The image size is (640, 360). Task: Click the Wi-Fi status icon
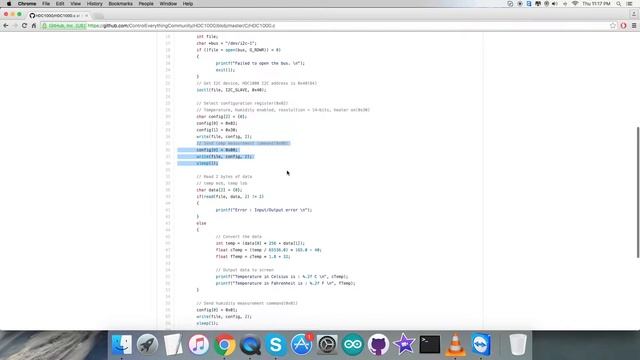(x=575, y=4)
